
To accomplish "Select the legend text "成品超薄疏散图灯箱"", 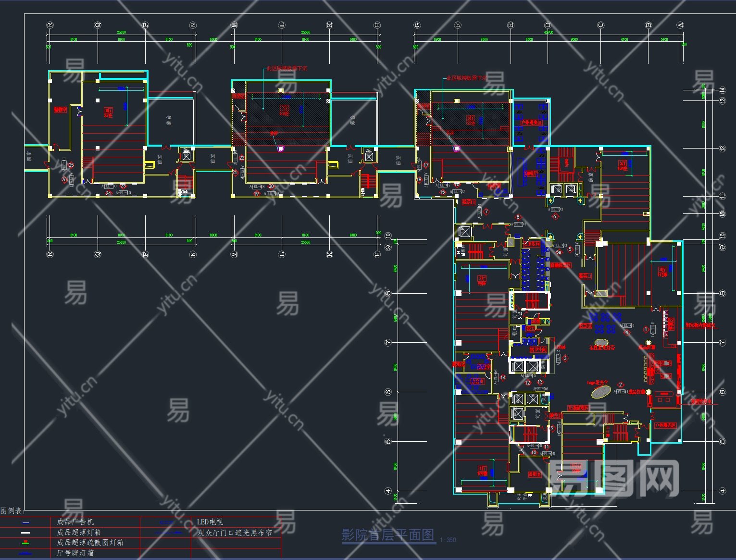I will point(90,543).
